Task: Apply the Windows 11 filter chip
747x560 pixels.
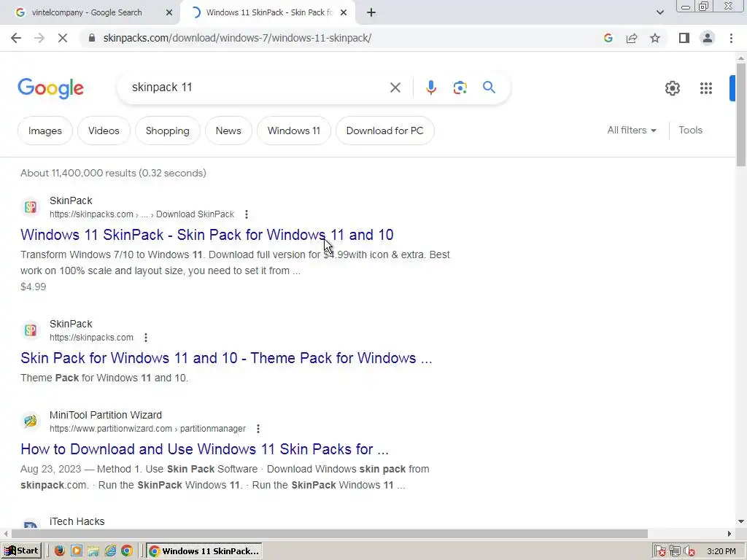Action: coord(293,131)
